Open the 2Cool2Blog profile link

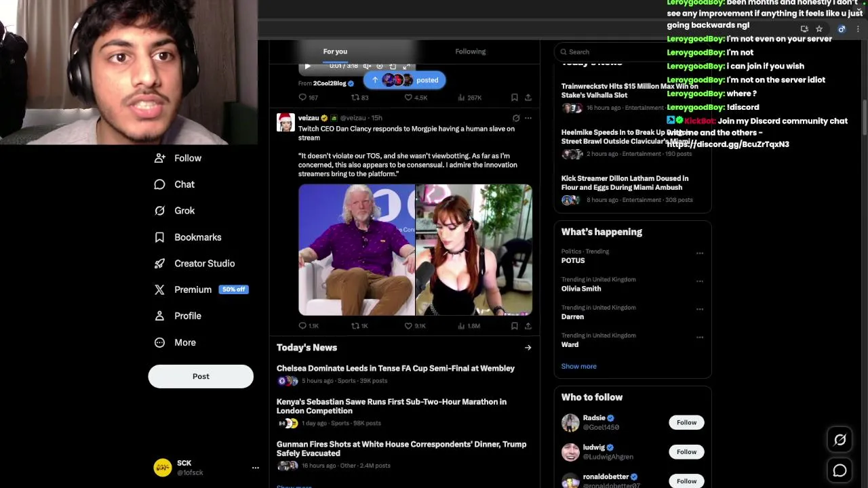(330, 83)
